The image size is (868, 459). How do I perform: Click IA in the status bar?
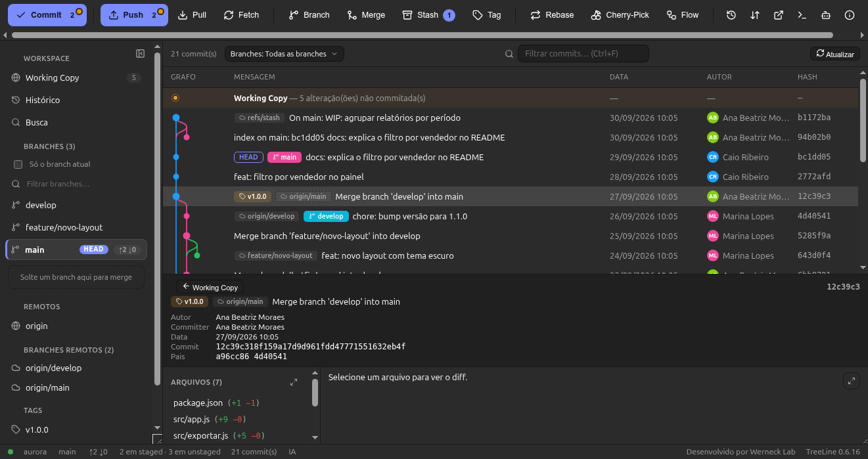292,452
